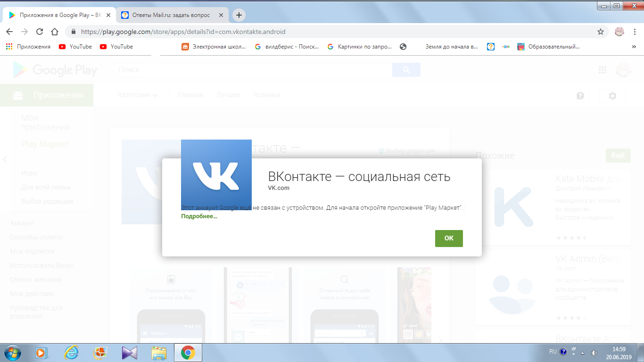Open the question mark bookmark icon
644x362 pixels.
pyautogui.click(x=491, y=47)
